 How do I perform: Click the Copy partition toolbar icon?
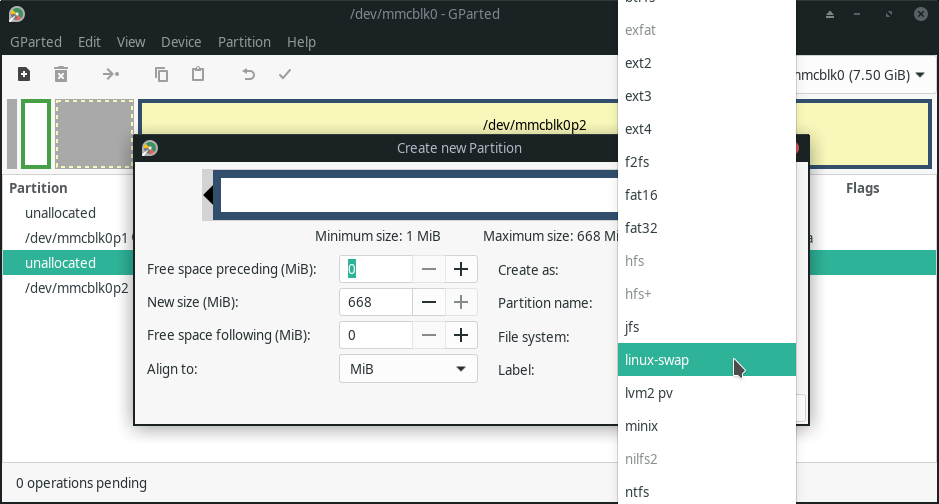161,74
